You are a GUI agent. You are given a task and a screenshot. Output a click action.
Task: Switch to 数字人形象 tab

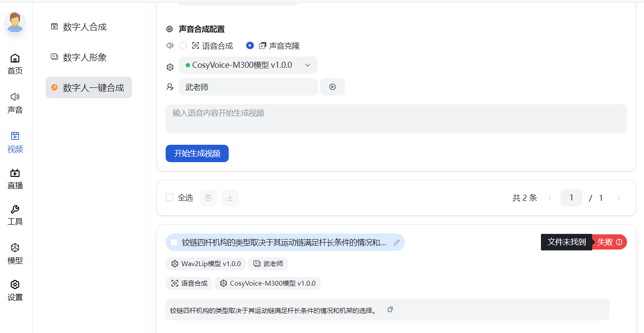click(x=89, y=57)
